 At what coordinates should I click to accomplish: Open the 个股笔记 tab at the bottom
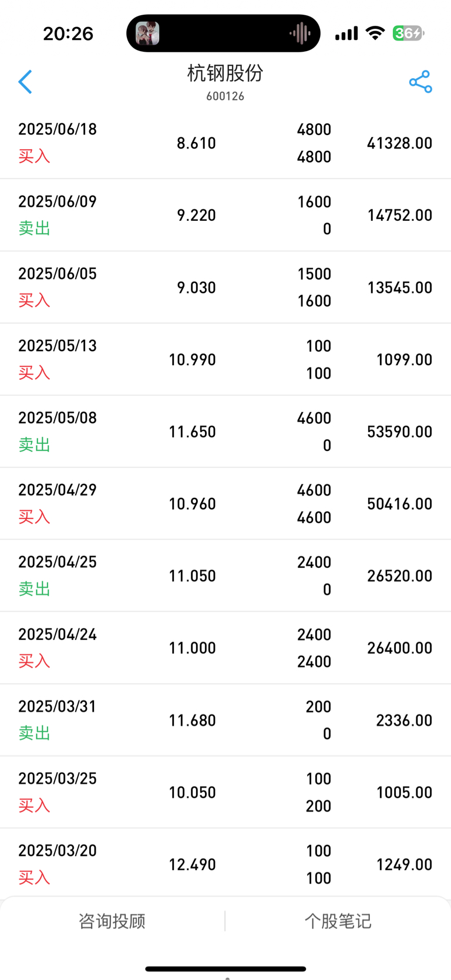click(x=338, y=921)
